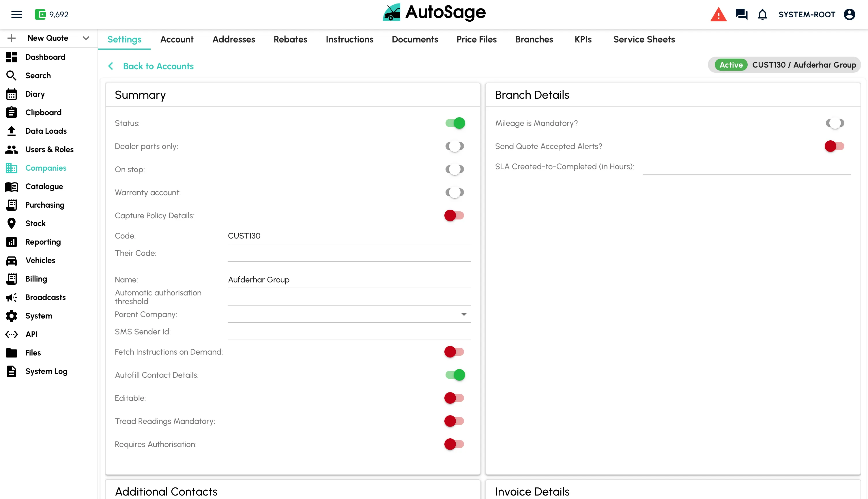Click the Diary calendar icon

(11, 94)
